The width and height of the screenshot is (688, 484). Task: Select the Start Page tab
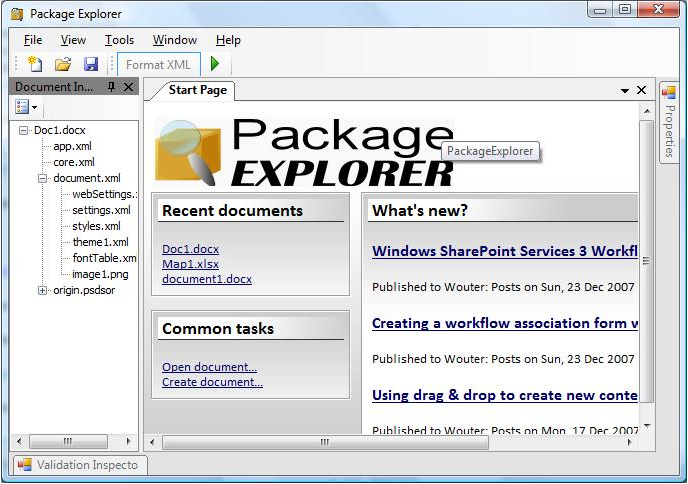tap(197, 90)
